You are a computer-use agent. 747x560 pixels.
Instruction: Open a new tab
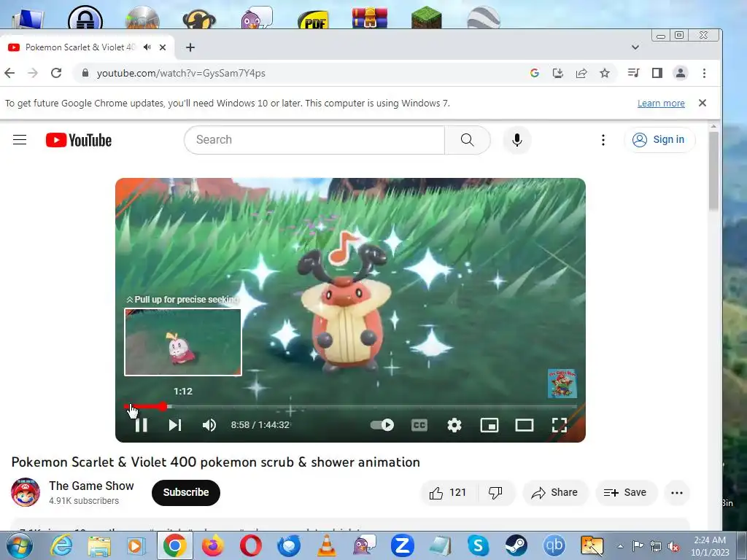[x=190, y=47]
